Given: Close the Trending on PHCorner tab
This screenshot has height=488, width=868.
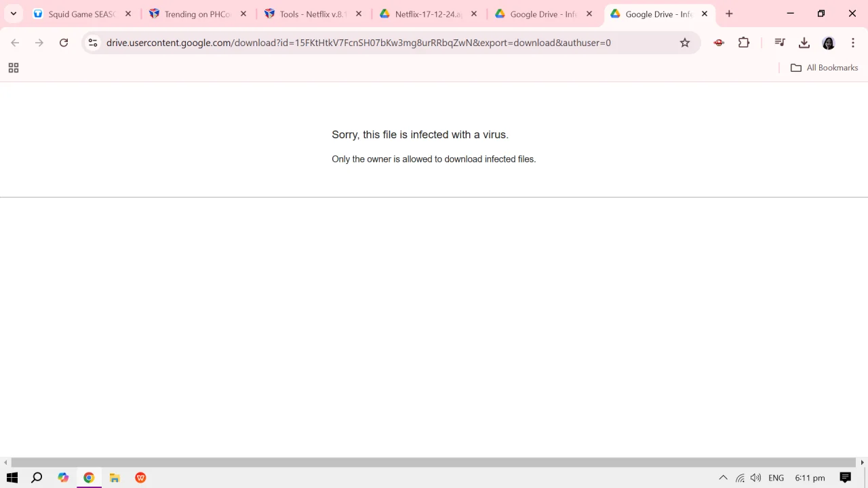Looking at the screenshot, I should 243,14.
